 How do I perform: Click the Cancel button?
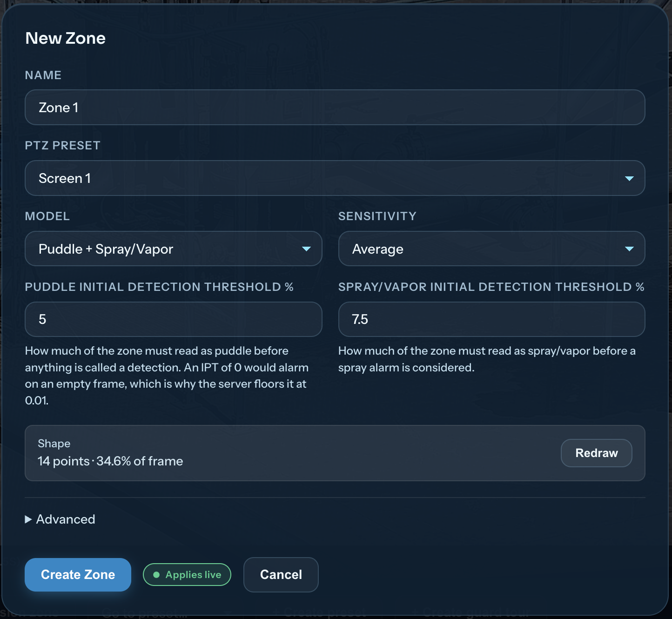click(x=281, y=575)
